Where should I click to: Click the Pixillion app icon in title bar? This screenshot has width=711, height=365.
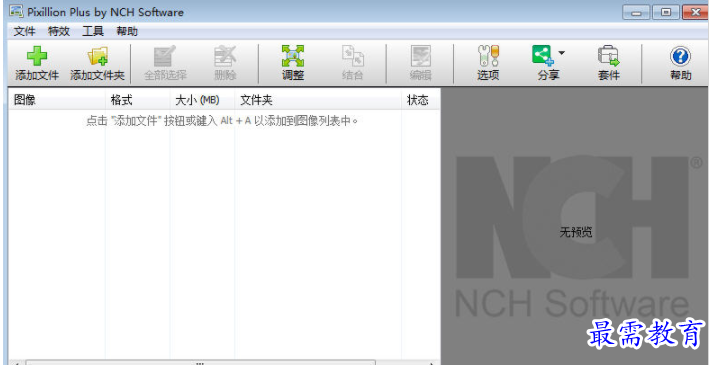tap(16, 11)
